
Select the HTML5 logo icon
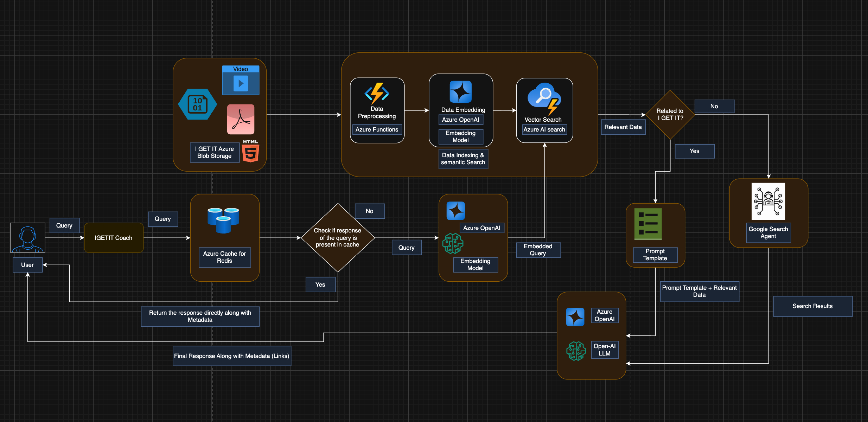click(x=250, y=151)
